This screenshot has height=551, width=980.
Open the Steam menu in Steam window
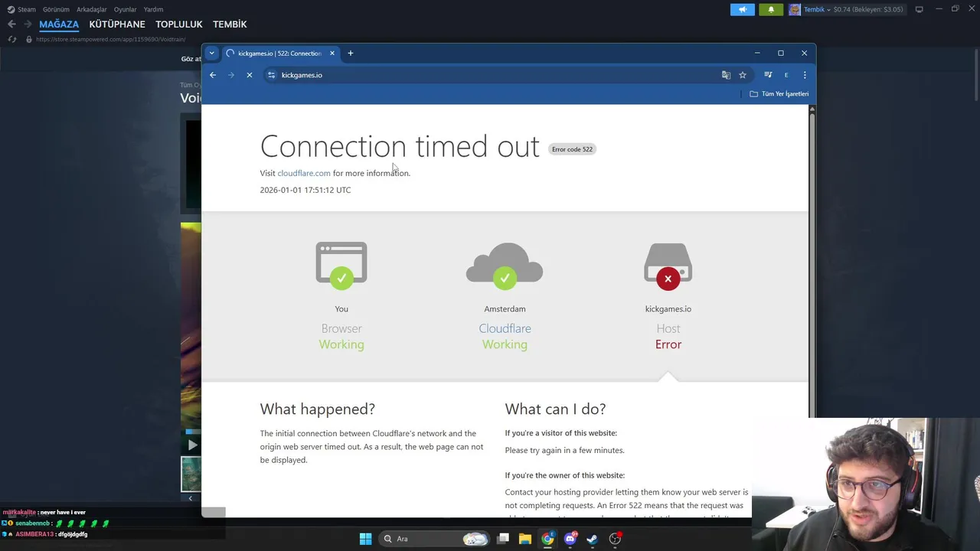point(21,10)
